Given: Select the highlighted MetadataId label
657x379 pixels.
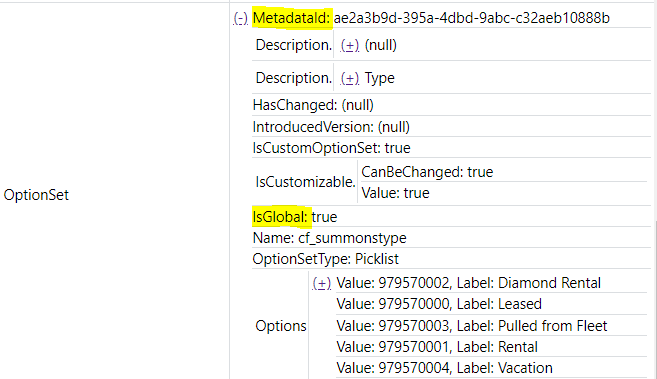Looking at the screenshot, I should click(292, 18).
